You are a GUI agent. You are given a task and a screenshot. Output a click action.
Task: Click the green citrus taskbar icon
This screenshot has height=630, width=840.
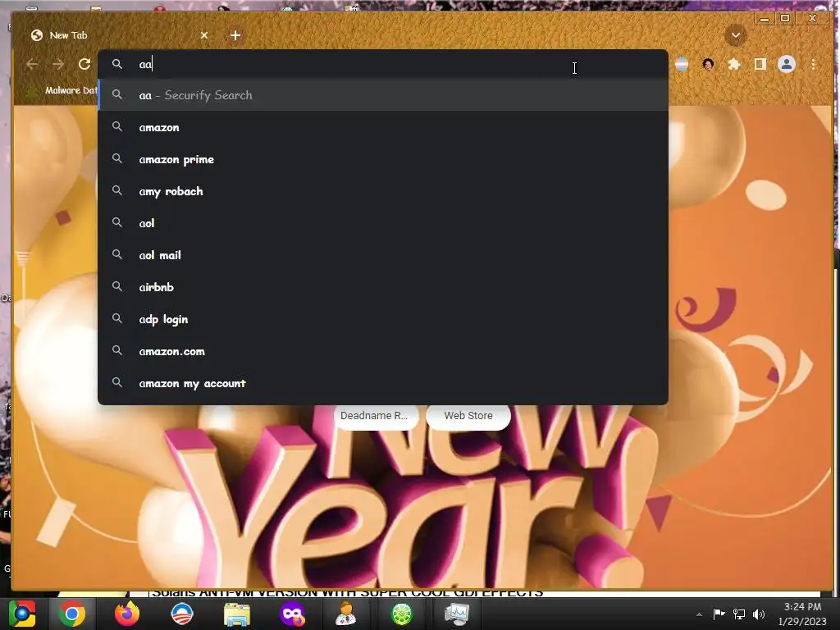(x=402, y=614)
